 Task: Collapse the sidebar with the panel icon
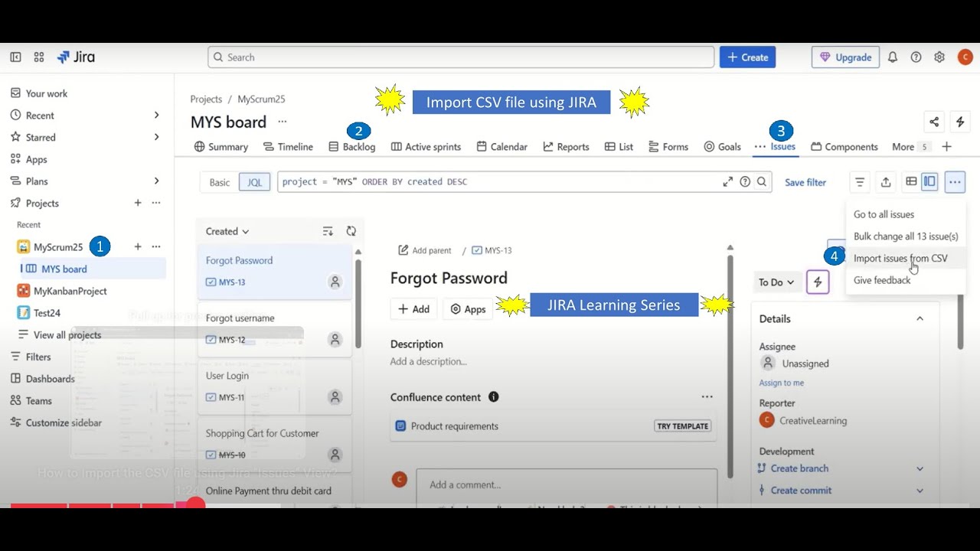pyautogui.click(x=15, y=57)
